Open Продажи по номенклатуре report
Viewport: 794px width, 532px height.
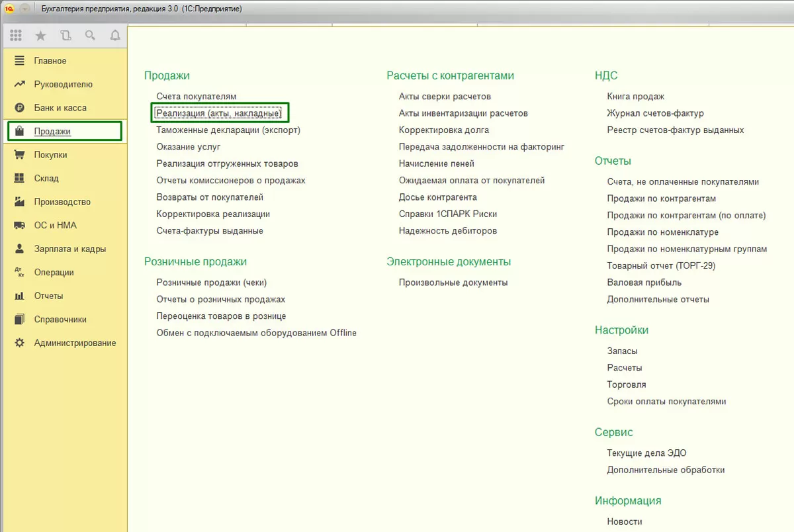tap(663, 232)
